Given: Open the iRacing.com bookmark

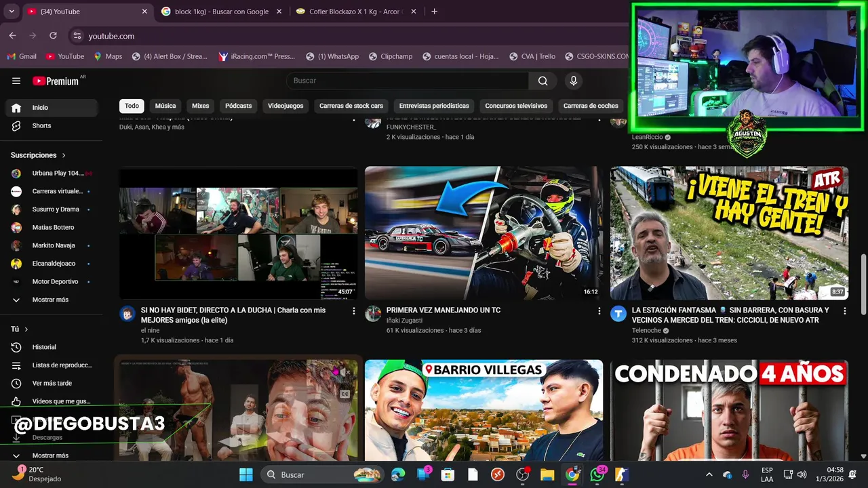Looking at the screenshot, I should tap(256, 56).
